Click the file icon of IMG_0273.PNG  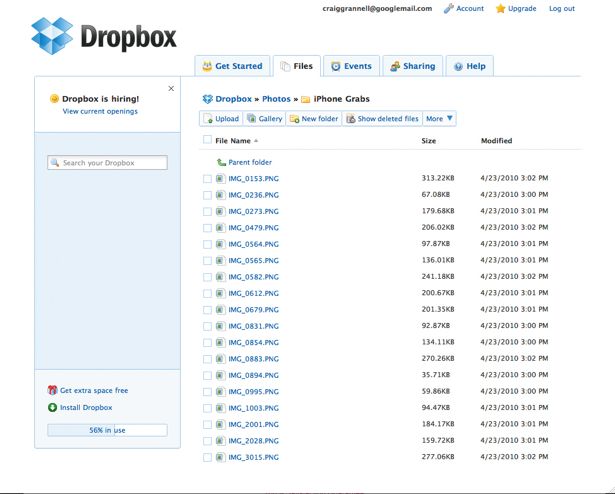point(220,211)
